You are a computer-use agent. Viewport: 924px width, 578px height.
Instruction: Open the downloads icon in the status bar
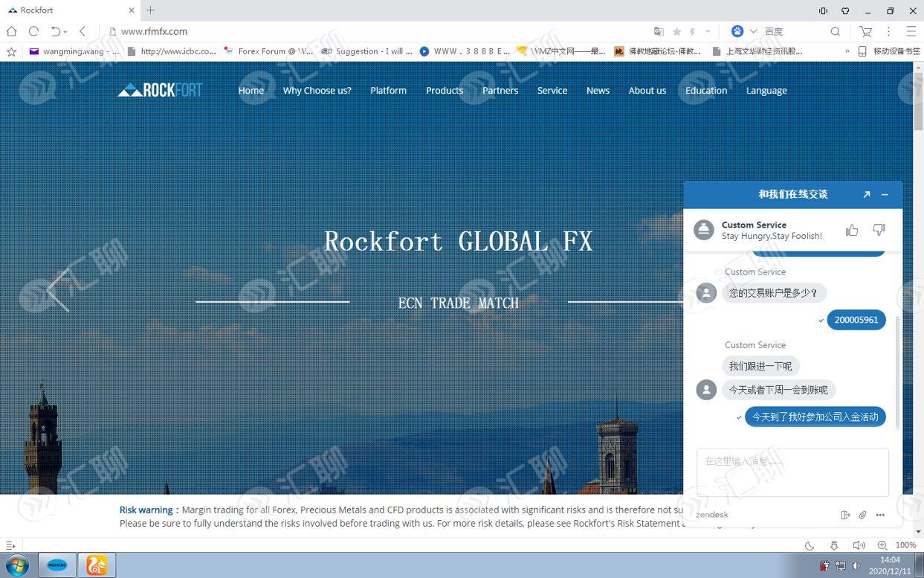[x=834, y=545]
